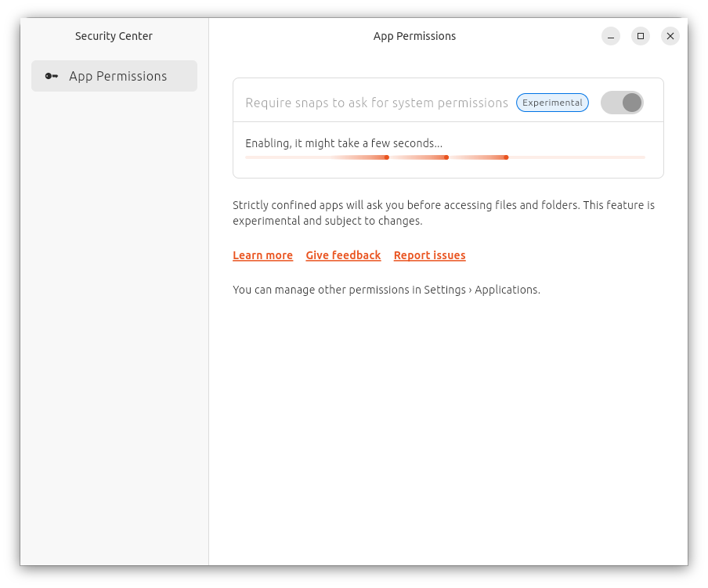
Task: Minimize the Security Center window
Action: pyautogui.click(x=611, y=36)
